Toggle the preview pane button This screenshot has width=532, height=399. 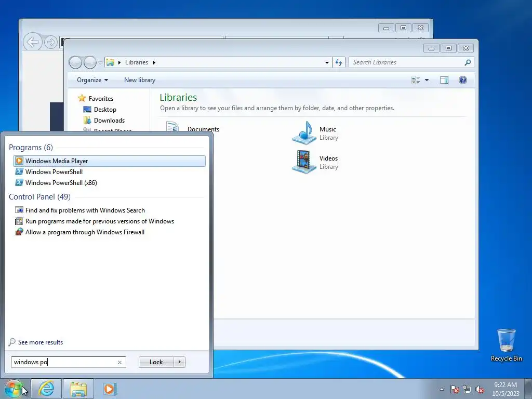pos(444,80)
